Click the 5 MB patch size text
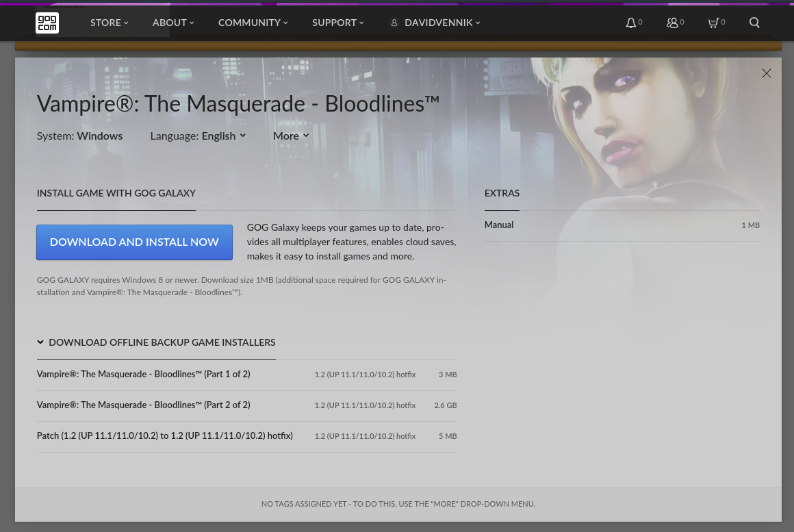 pos(448,436)
